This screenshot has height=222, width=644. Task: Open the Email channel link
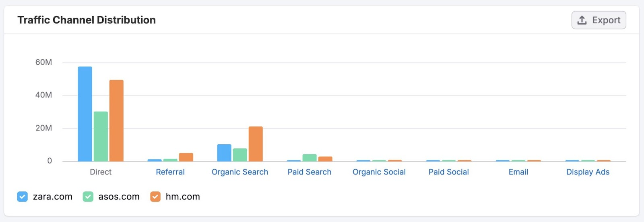[518, 172]
